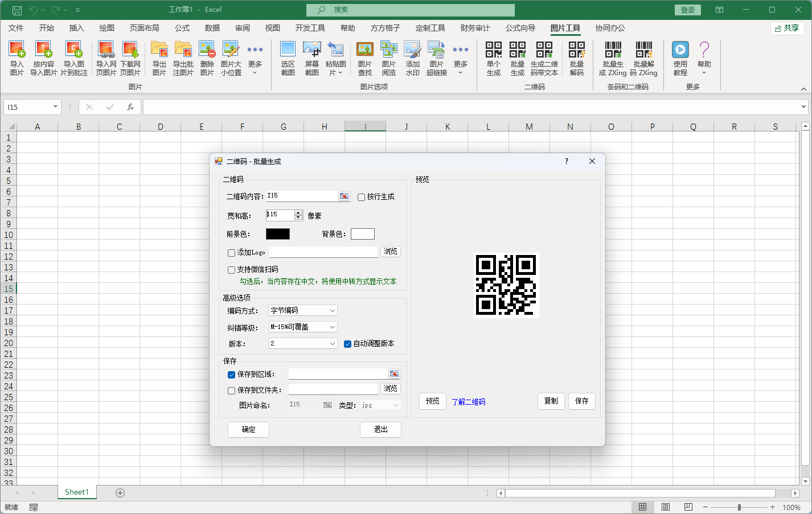812x514 pixels.
Task: Click the 导出图片 ribbon icon
Action: 159,58
